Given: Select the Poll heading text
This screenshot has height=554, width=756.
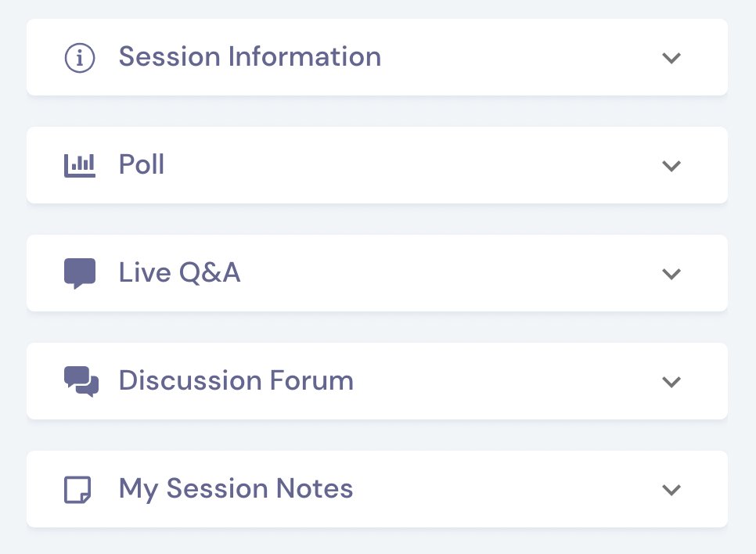Looking at the screenshot, I should click(142, 164).
